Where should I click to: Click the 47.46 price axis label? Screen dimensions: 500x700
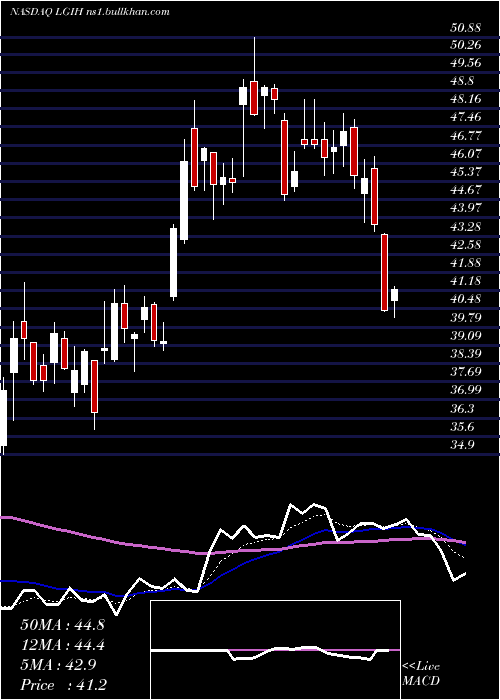tap(465, 117)
